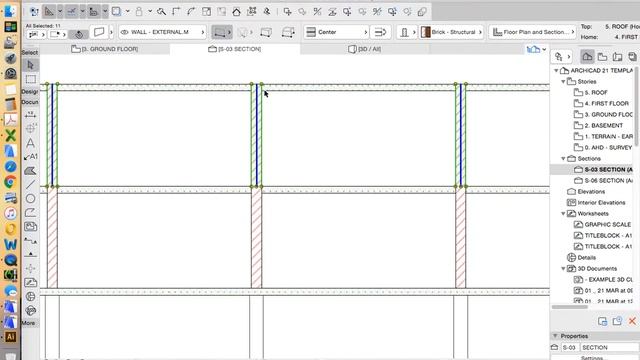Open Floor Plan and Section settings dropdown
The image size is (640, 360).
click(532, 32)
